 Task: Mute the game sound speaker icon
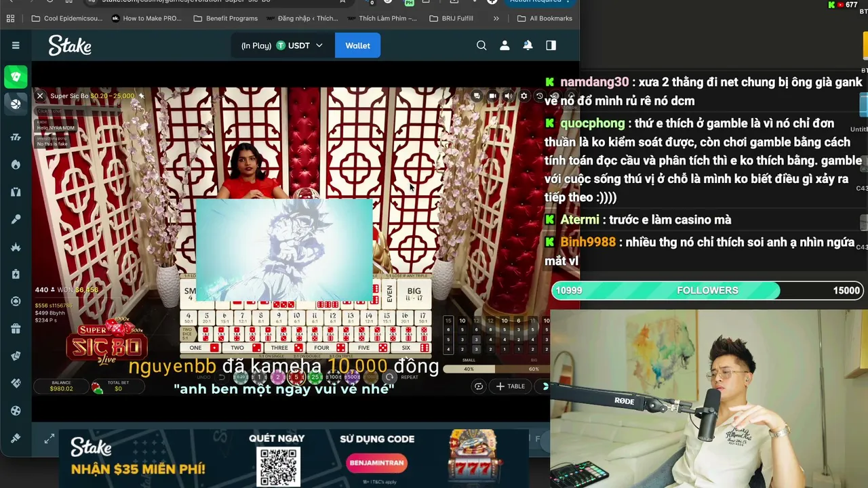[508, 96]
